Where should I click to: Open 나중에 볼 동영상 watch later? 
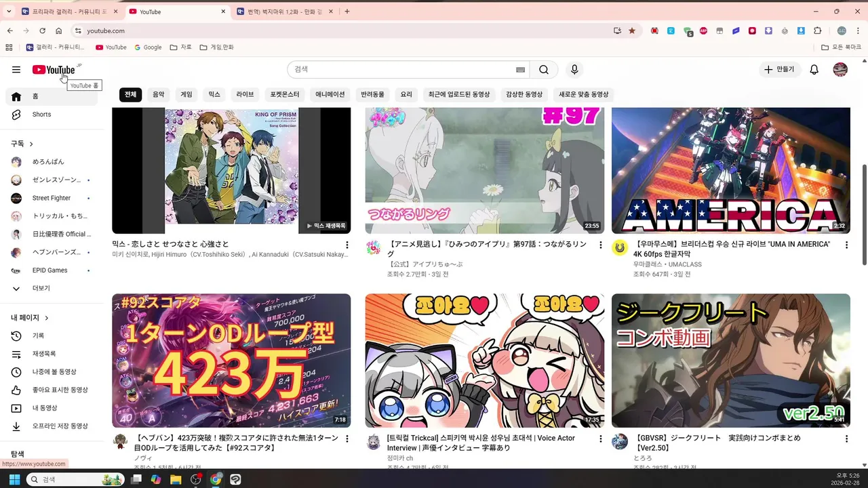click(52, 372)
